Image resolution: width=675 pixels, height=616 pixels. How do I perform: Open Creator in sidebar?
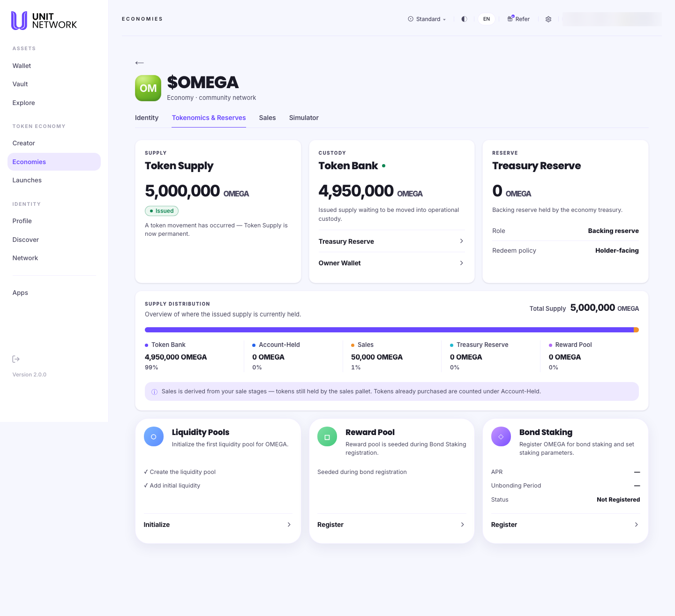[x=54, y=143]
